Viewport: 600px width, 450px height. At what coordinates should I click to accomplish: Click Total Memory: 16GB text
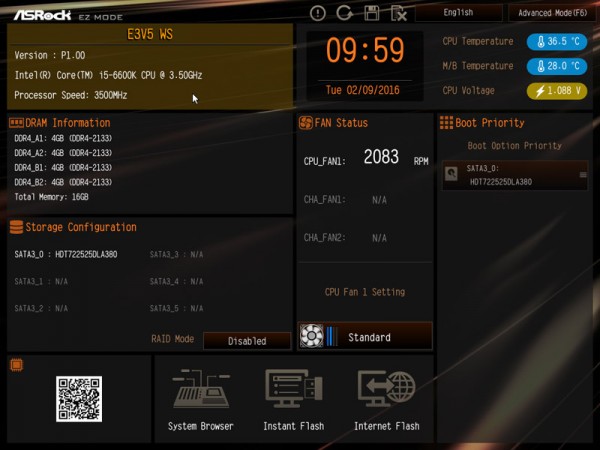(51, 197)
